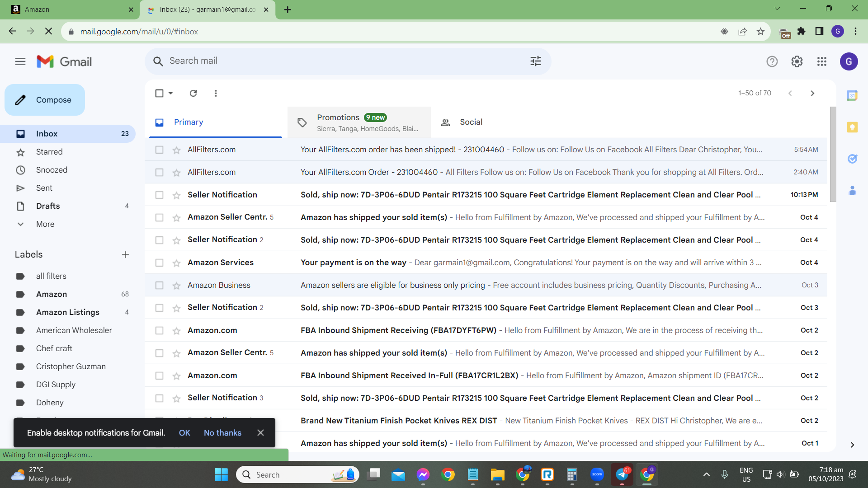The height and width of the screenshot is (488, 868).
Task: Click OK to enable desktop notifications
Action: (184, 433)
